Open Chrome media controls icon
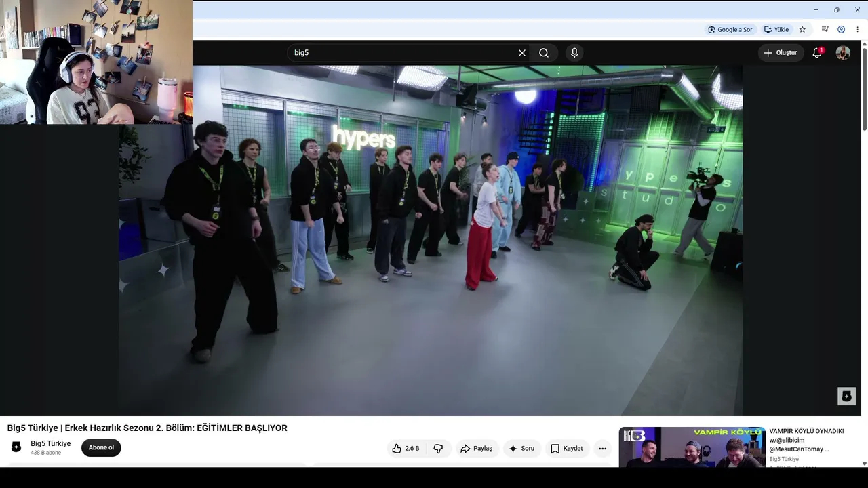The image size is (868, 488). [825, 30]
